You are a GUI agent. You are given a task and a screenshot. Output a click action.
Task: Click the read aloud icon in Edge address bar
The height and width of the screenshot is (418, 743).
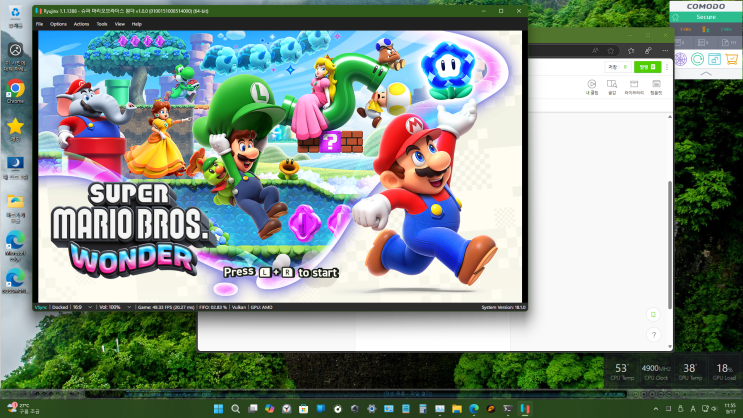[x=595, y=50]
